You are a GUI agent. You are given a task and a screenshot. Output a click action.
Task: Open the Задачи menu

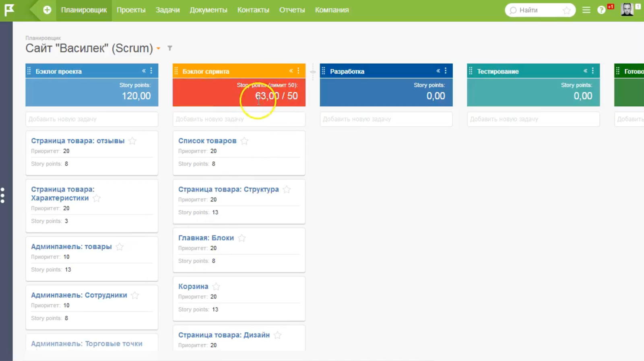[x=168, y=10]
